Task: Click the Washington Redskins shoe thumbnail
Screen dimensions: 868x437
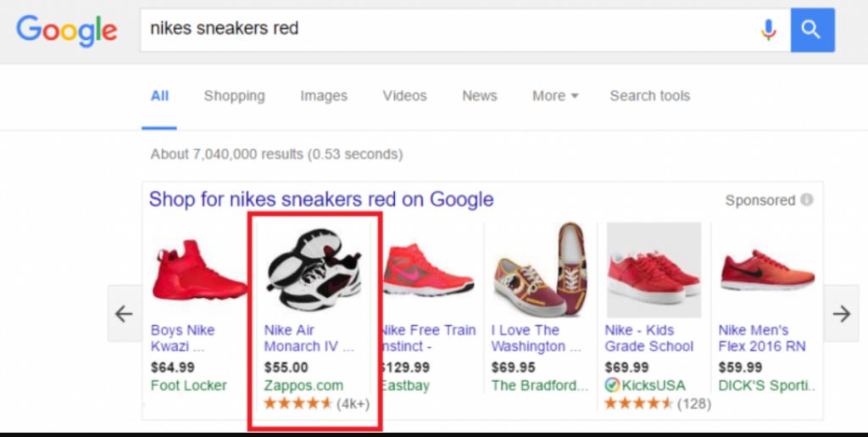Action: [x=539, y=269]
